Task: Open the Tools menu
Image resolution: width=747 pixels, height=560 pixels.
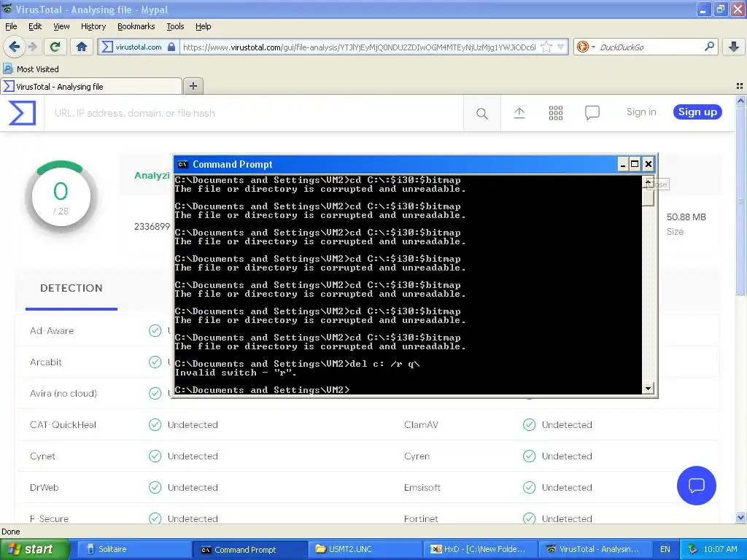Action: click(175, 26)
